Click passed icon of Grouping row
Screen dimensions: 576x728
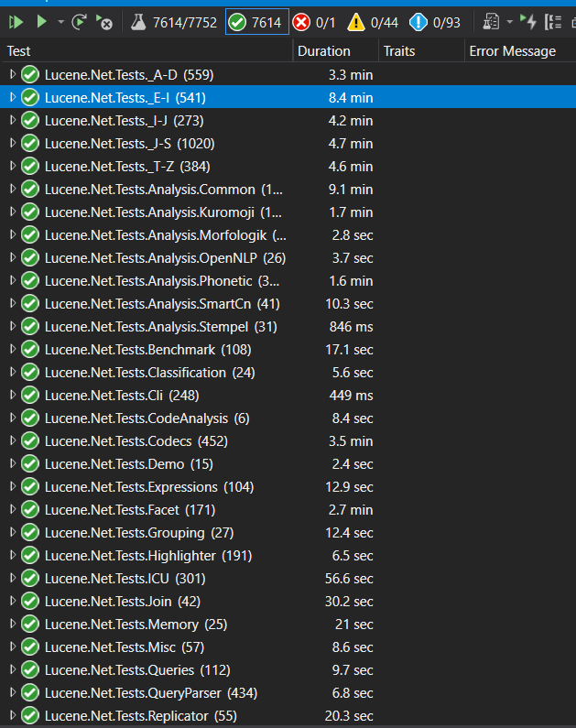(x=30, y=533)
